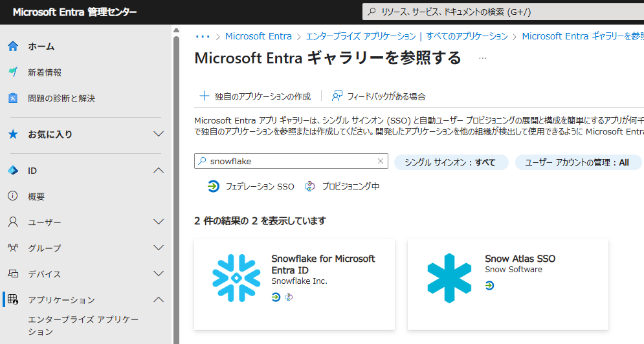The width and height of the screenshot is (644, 344).
Task: Focus the top リソース、サービス search box
Action: coord(503,12)
